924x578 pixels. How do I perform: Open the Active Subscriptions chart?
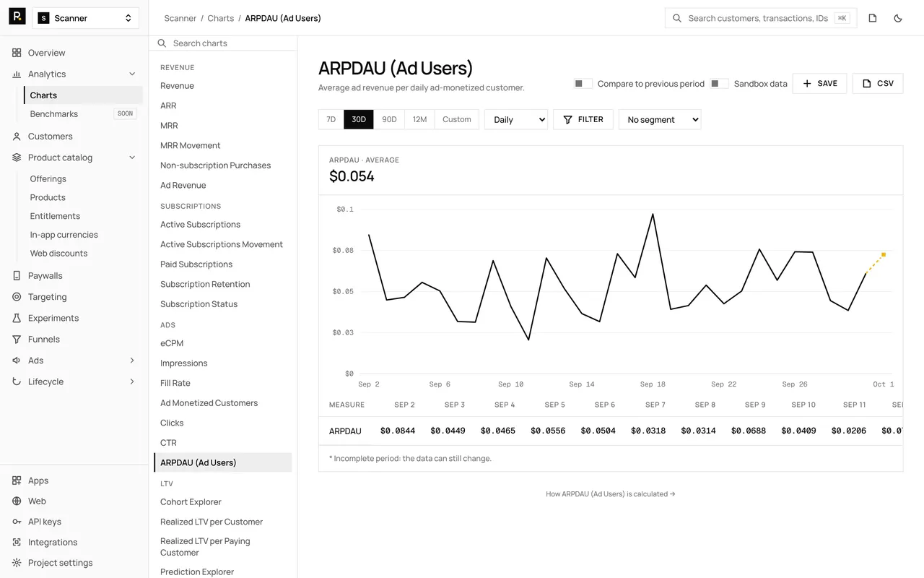click(x=201, y=225)
